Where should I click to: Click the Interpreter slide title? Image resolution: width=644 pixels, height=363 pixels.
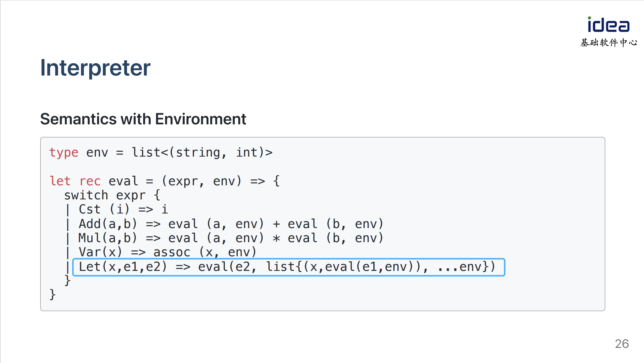click(x=95, y=68)
